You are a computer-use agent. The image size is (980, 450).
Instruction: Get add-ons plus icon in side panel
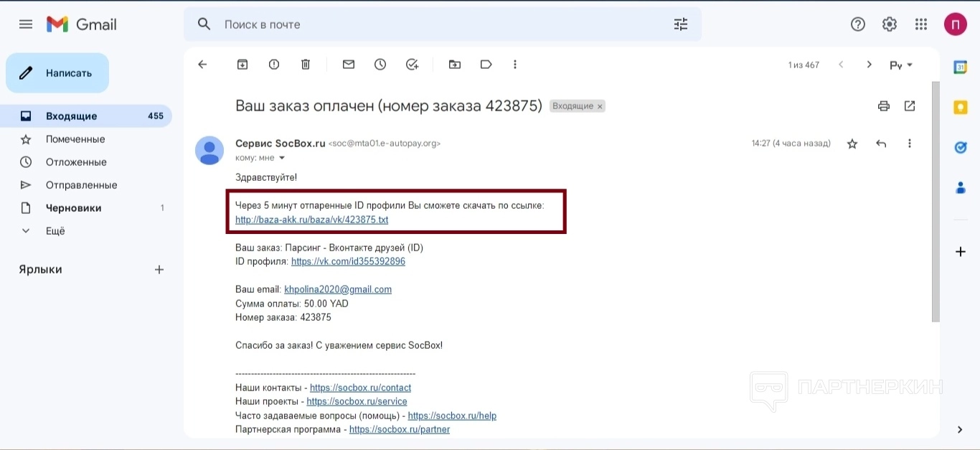click(961, 252)
